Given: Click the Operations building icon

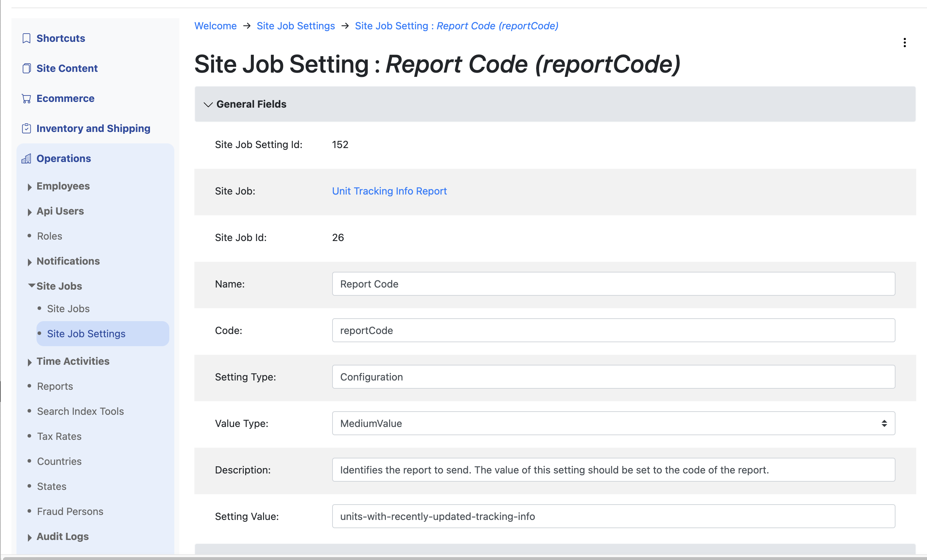Looking at the screenshot, I should click(26, 159).
